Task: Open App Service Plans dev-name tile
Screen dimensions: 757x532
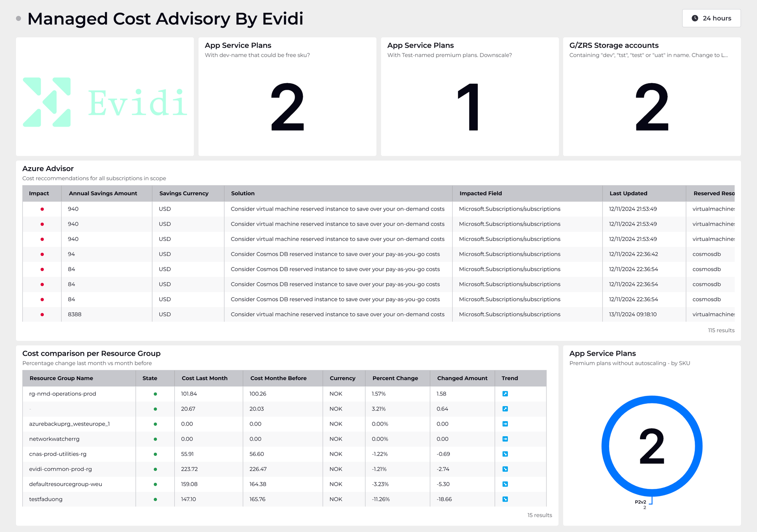Action: coord(287,97)
